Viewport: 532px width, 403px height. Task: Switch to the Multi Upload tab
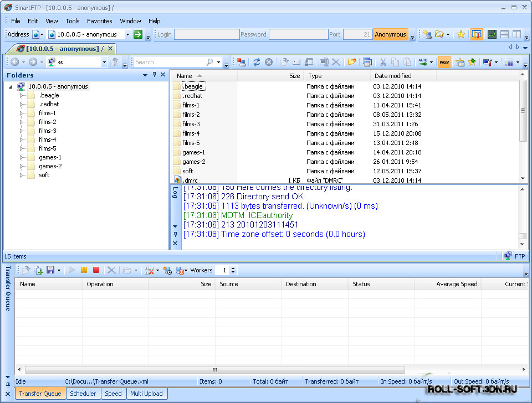[146, 394]
